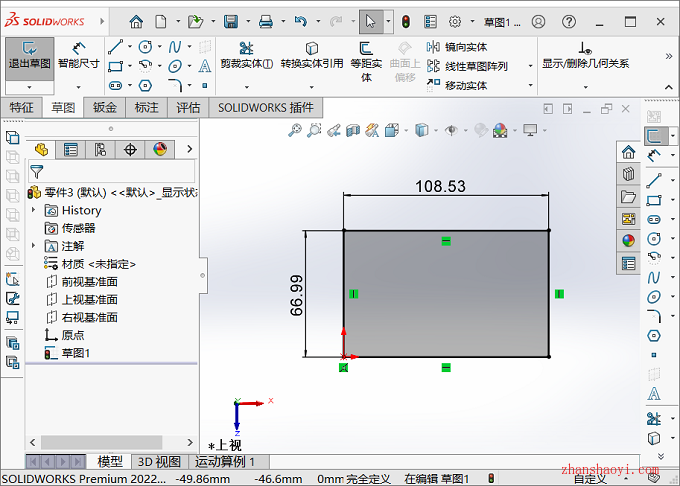Select 原点 (Origin) in the tree
Viewport: 680px width, 486px height.
coord(64,335)
